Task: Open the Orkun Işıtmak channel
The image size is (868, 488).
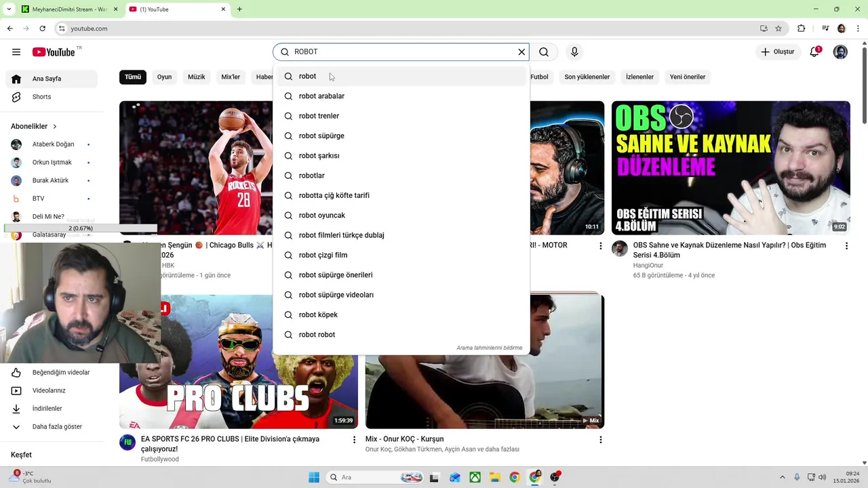Action: click(x=52, y=163)
